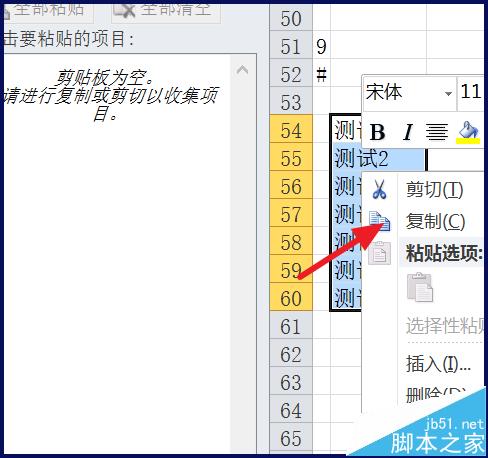Choose 复制(C) from the context menu

tap(435, 221)
